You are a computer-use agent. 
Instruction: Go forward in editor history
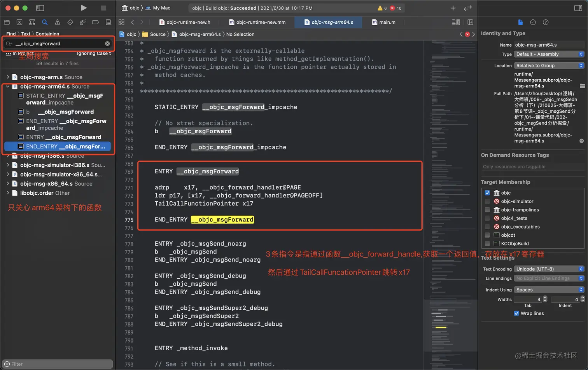tap(142, 22)
